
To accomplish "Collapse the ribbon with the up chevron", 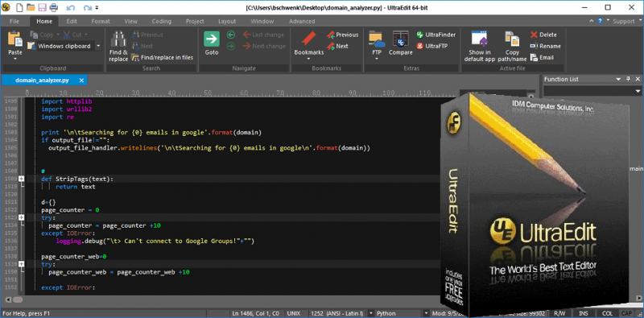I will [x=592, y=22].
